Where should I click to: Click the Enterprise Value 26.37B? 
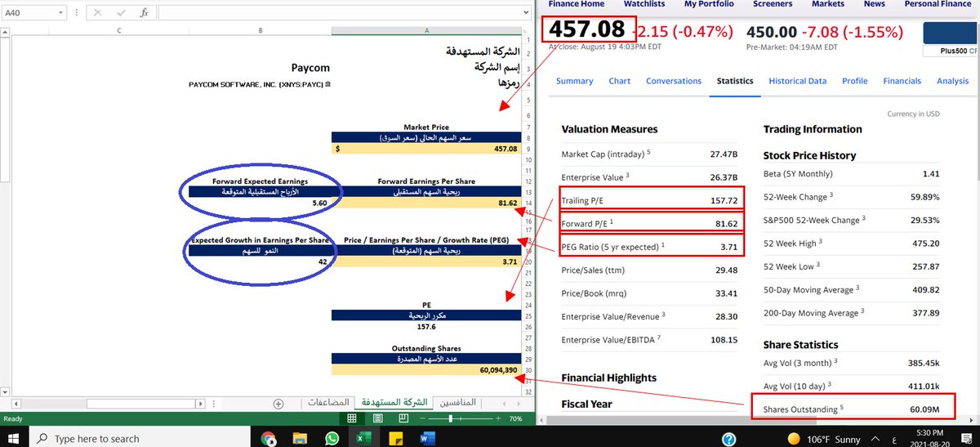coord(724,177)
